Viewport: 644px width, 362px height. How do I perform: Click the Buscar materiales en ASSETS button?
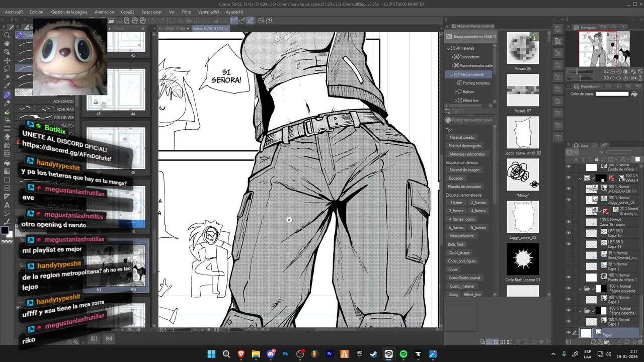(471, 36)
